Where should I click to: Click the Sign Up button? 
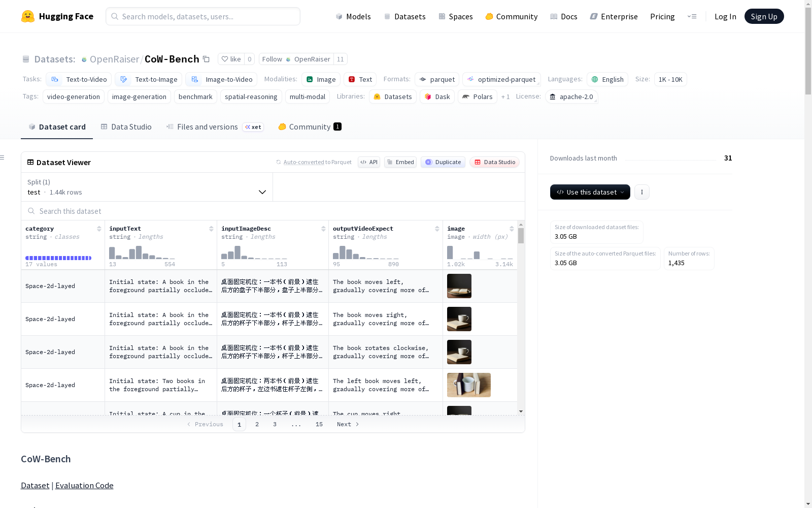764,16
